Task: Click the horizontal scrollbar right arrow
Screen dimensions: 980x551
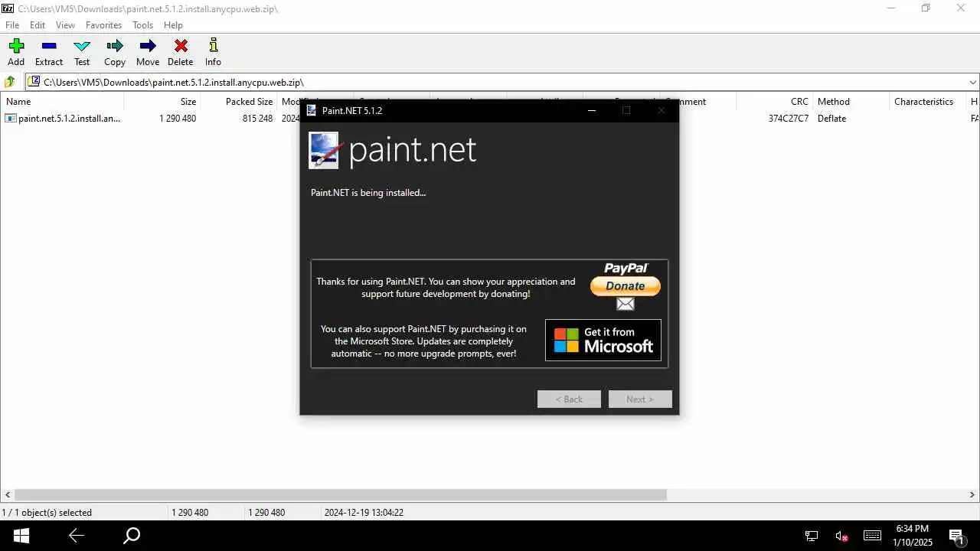Action: tap(973, 495)
